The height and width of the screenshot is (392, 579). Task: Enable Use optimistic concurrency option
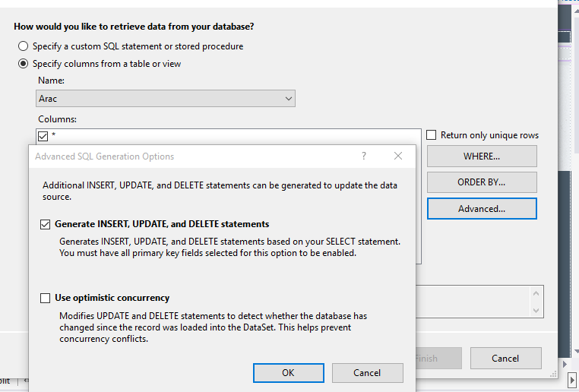46,298
